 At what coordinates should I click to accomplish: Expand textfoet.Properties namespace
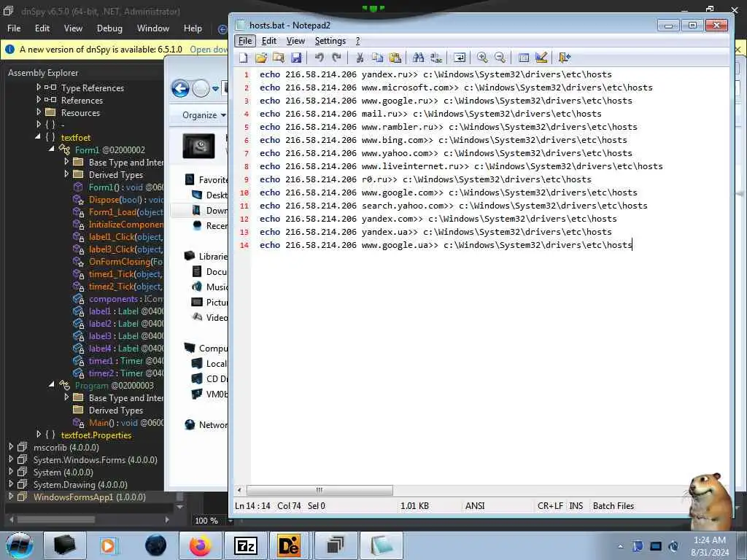pyautogui.click(x=39, y=435)
